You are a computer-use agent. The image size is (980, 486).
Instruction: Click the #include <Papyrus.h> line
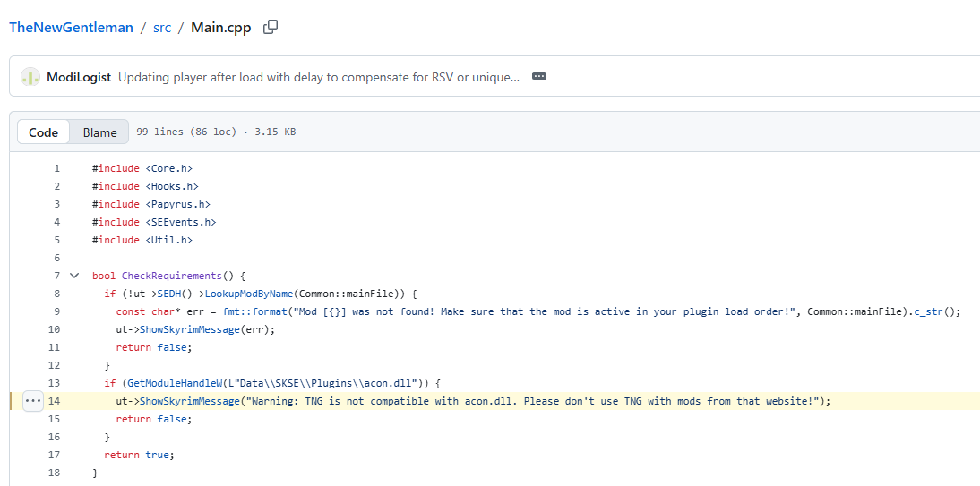pos(150,204)
